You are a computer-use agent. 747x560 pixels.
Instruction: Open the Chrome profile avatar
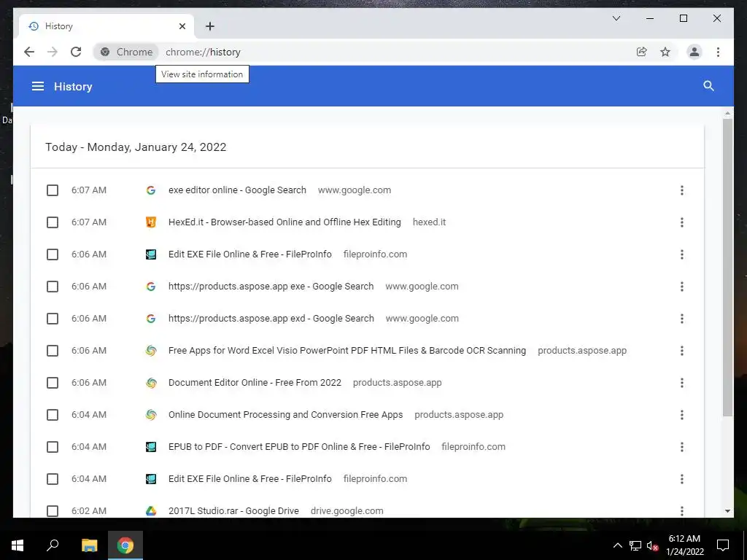coord(694,52)
